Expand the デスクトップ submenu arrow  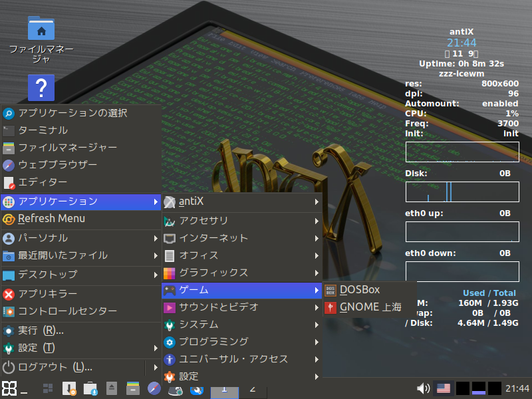156,275
